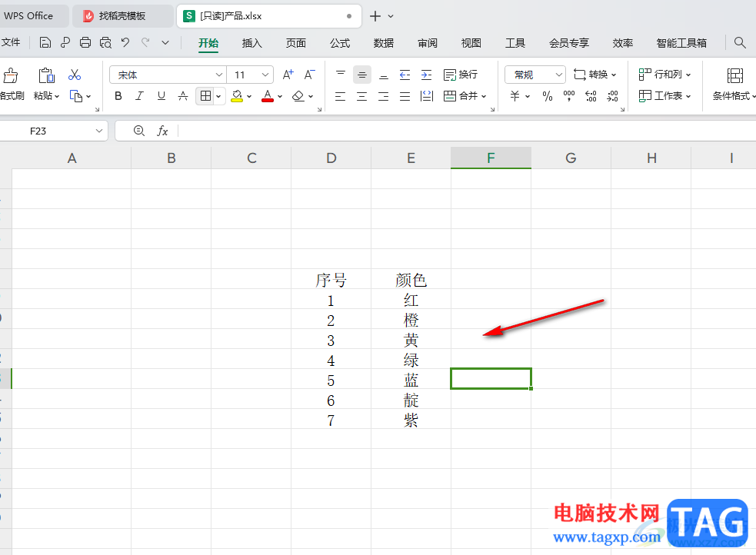The height and width of the screenshot is (555, 756).
Task: Switch to the 页面 Page tab
Action: (295, 43)
